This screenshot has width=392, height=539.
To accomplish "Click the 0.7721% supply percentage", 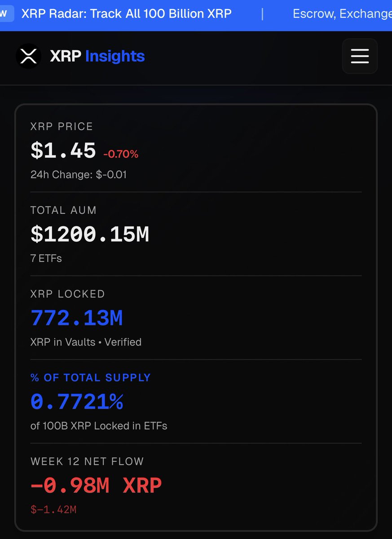I will click(x=77, y=402).
